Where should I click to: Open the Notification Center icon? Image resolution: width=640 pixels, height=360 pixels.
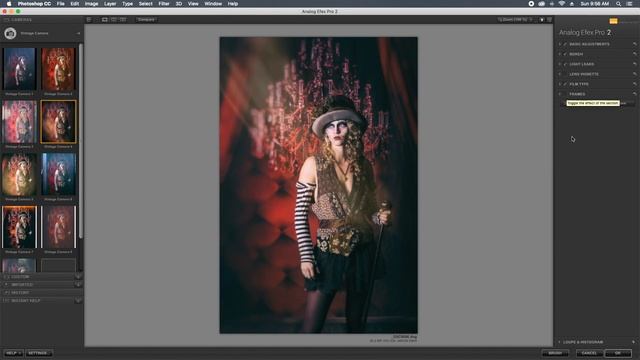coord(629,4)
